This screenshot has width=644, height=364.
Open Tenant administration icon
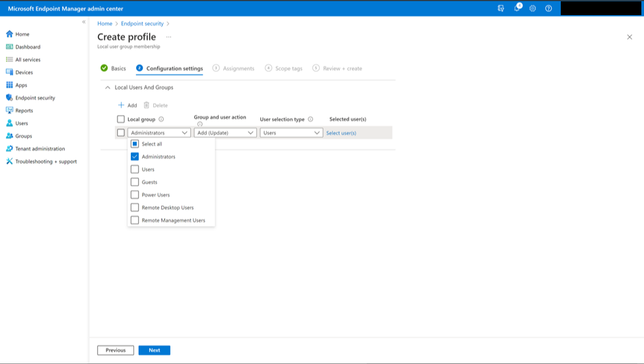[x=9, y=149]
